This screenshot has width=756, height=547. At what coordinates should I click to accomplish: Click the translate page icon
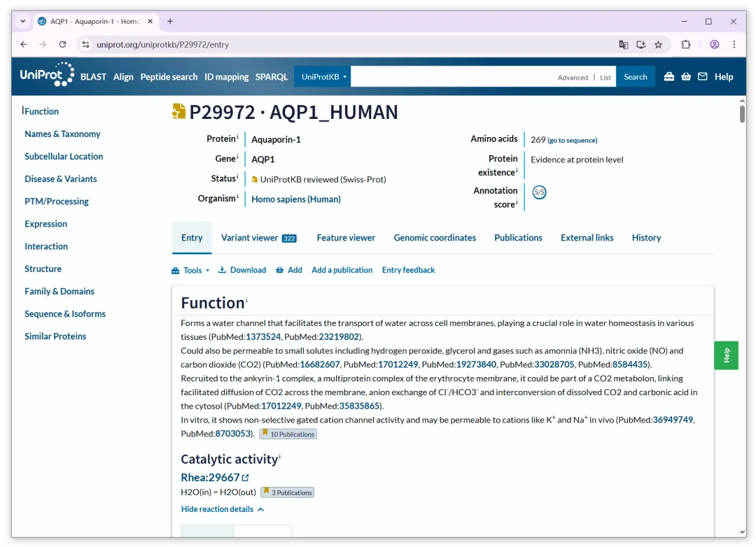(x=624, y=45)
